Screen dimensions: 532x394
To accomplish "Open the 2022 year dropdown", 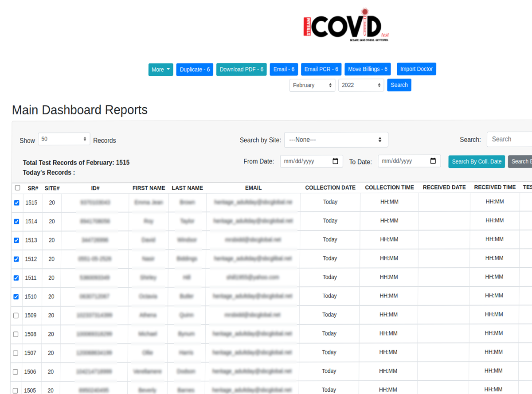I will (361, 85).
